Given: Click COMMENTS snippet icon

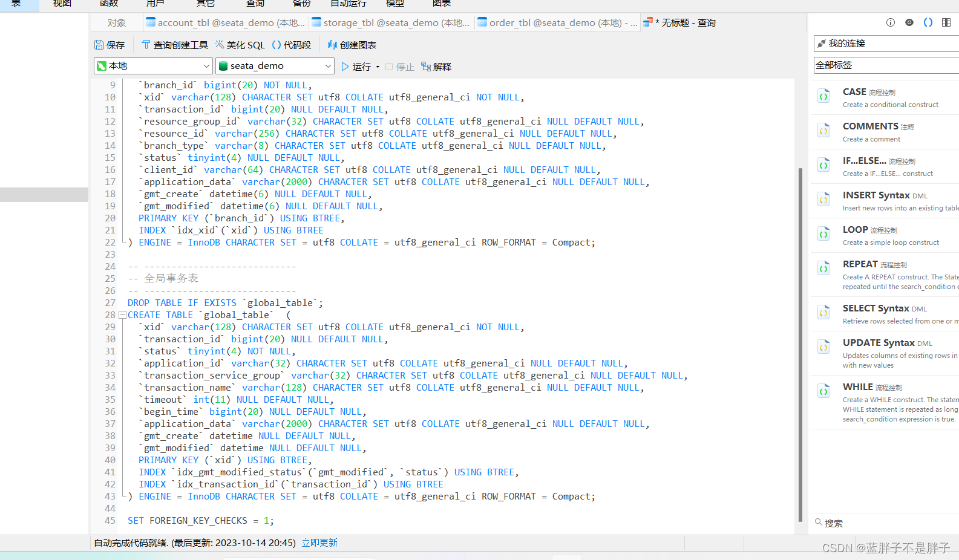Looking at the screenshot, I should tap(824, 130).
